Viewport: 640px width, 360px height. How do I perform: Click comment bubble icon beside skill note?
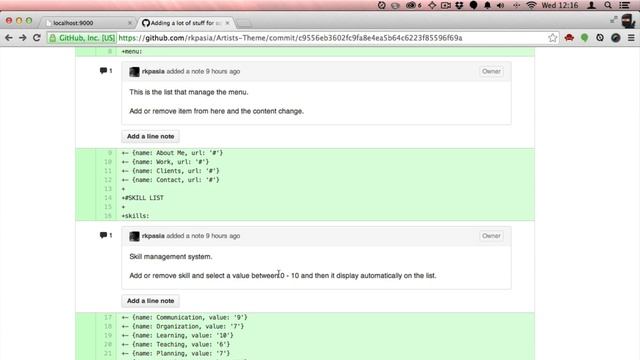(103, 235)
